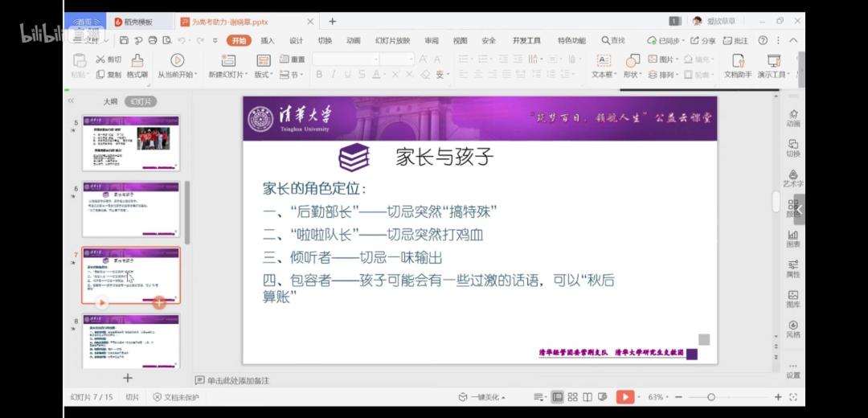Click the add notes field (单击此处添加备注)
Viewport: 868px width, 418px height.
click(x=238, y=381)
